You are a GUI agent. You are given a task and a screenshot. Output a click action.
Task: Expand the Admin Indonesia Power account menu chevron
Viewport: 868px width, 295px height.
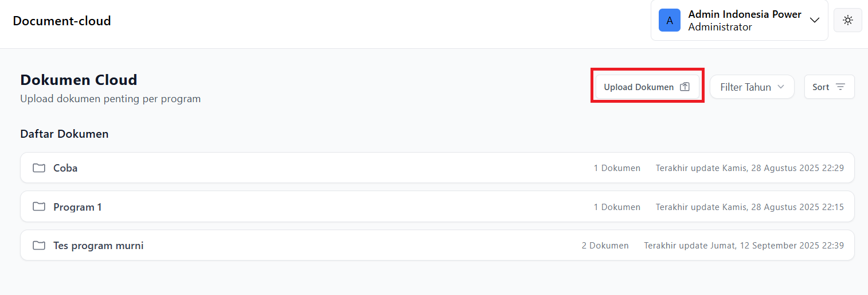tap(815, 20)
